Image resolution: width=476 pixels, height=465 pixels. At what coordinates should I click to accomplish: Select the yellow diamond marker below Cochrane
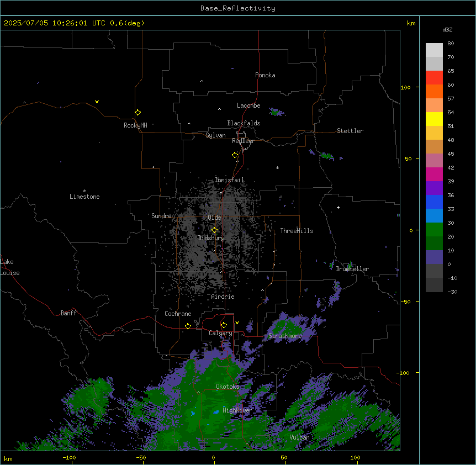point(188,326)
